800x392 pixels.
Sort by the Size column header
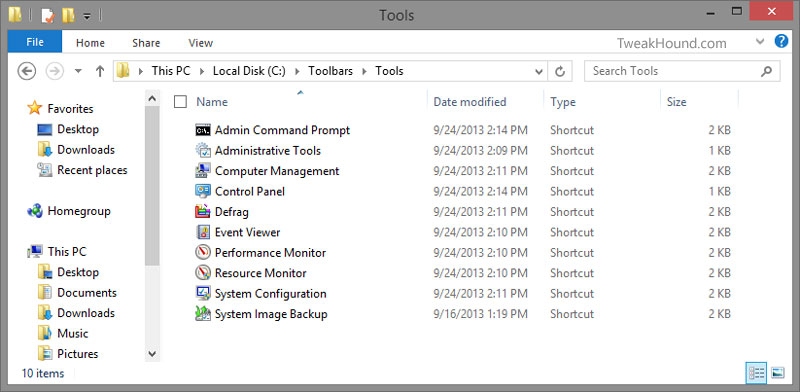677,102
